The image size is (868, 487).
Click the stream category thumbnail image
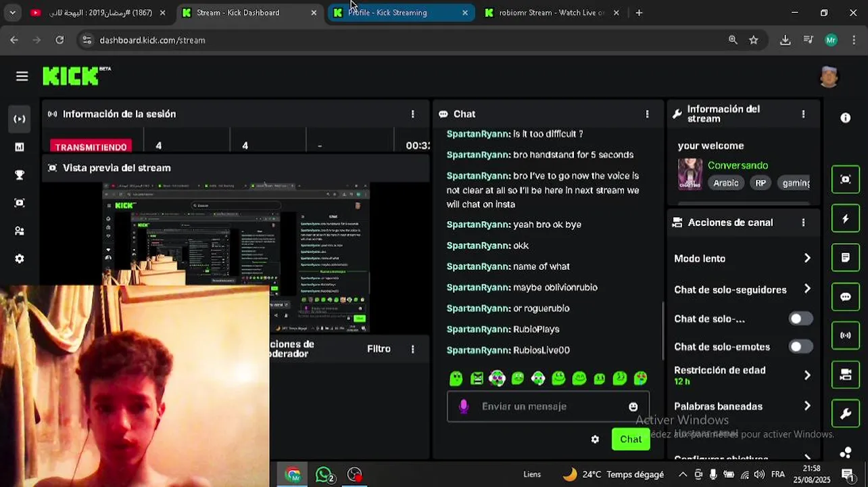coord(690,174)
